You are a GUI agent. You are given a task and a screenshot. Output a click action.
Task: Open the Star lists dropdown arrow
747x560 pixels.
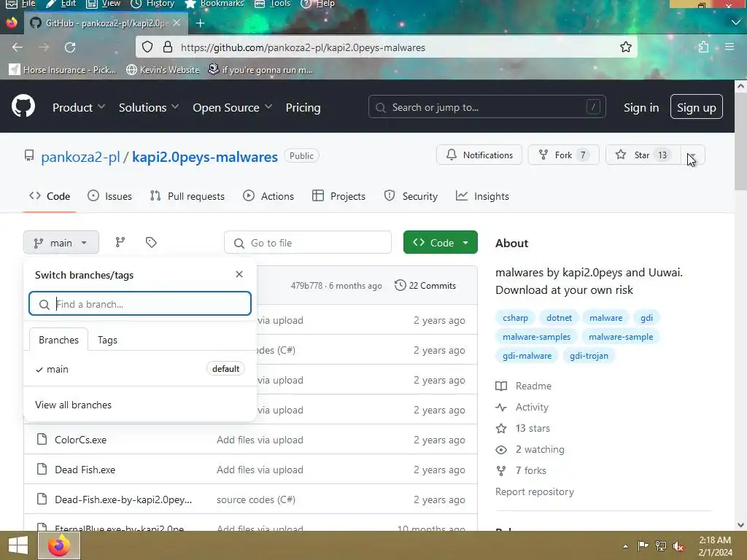[692, 155]
